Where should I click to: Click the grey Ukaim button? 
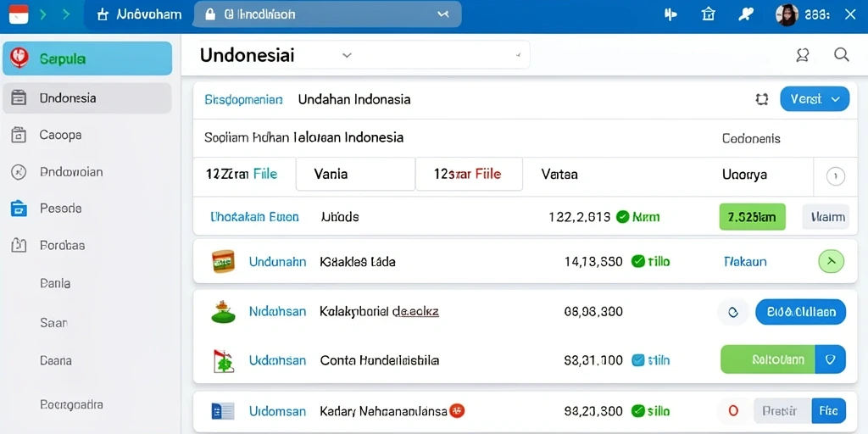826,217
